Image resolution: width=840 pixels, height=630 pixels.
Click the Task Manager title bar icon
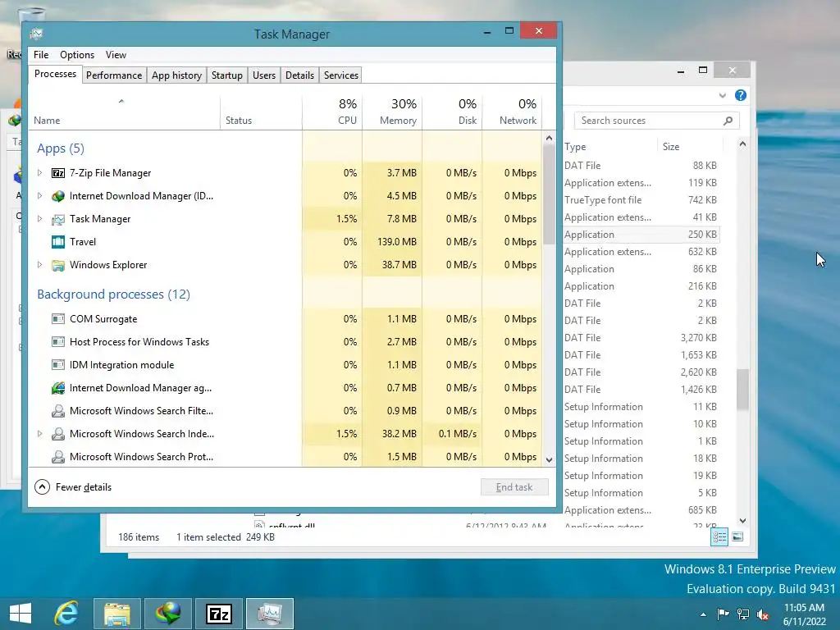[x=36, y=34]
